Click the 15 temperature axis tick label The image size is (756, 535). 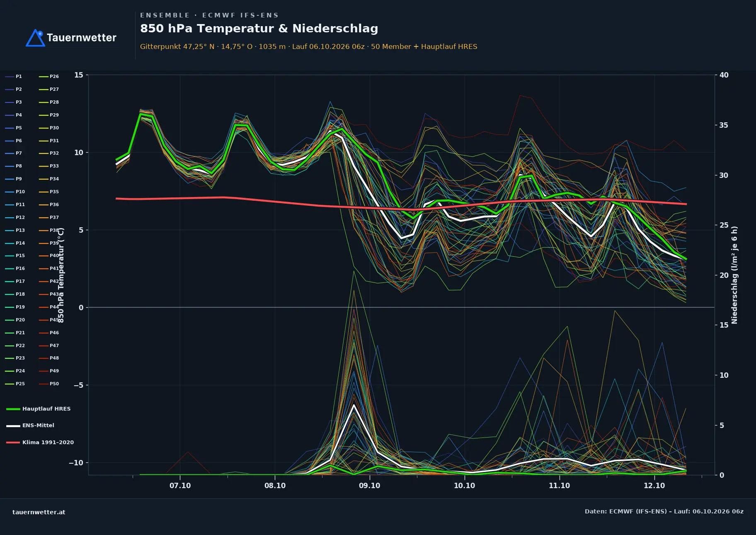tap(79, 75)
